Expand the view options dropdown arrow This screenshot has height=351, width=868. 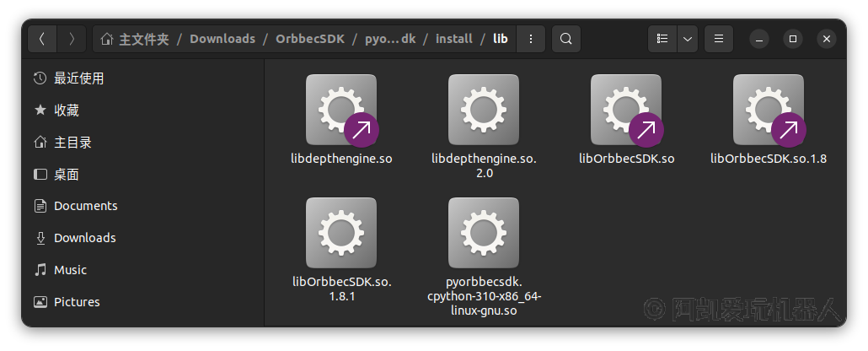(688, 39)
